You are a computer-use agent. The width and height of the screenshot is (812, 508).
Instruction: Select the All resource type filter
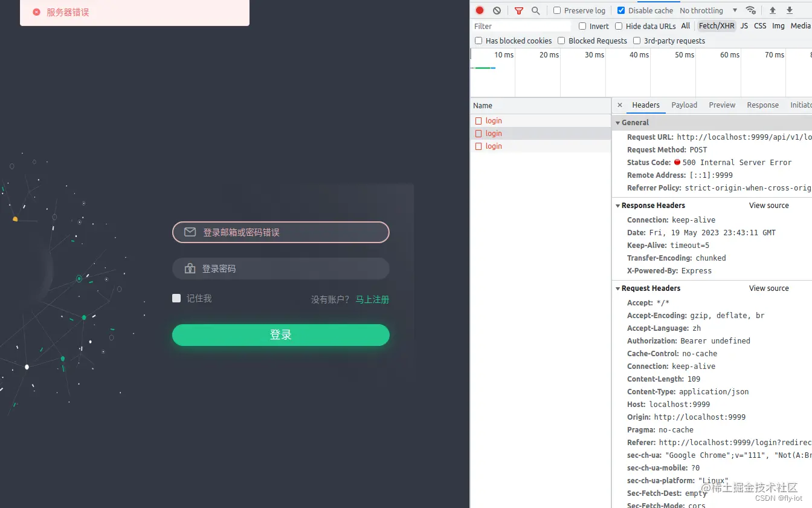(x=686, y=26)
